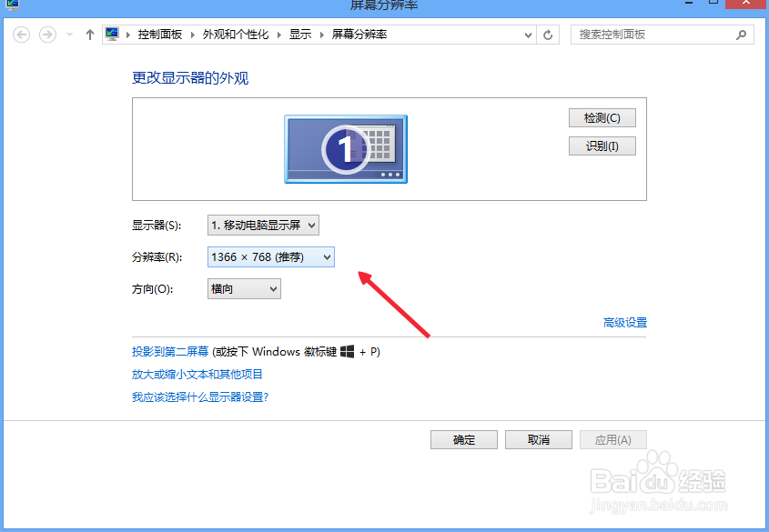
Task: Click the 识别 identify button
Action: coord(602,146)
